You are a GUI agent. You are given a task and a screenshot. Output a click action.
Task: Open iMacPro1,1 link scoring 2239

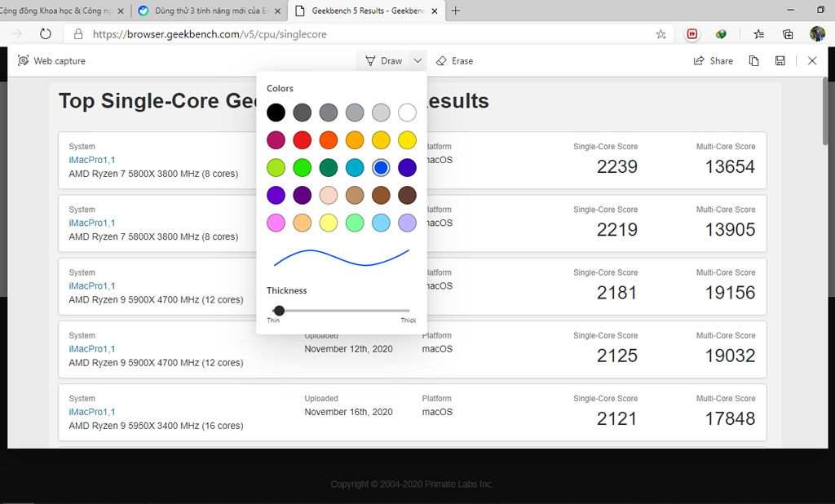[x=92, y=160]
